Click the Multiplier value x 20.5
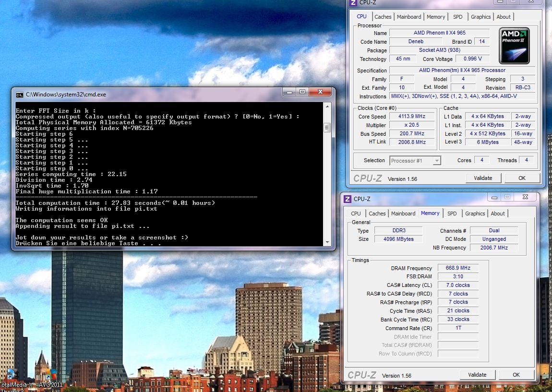This screenshot has width=552, height=392. tap(411, 125)
